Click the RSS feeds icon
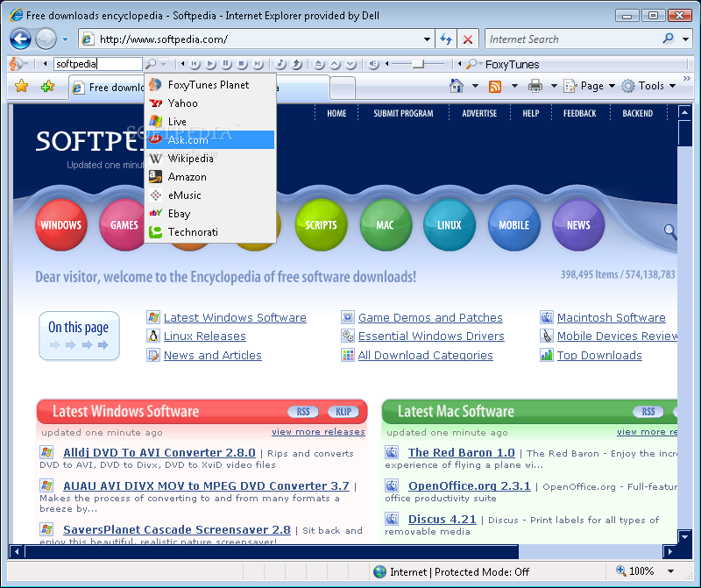Viewport: 701px width, 588px height. pos(495,86)
